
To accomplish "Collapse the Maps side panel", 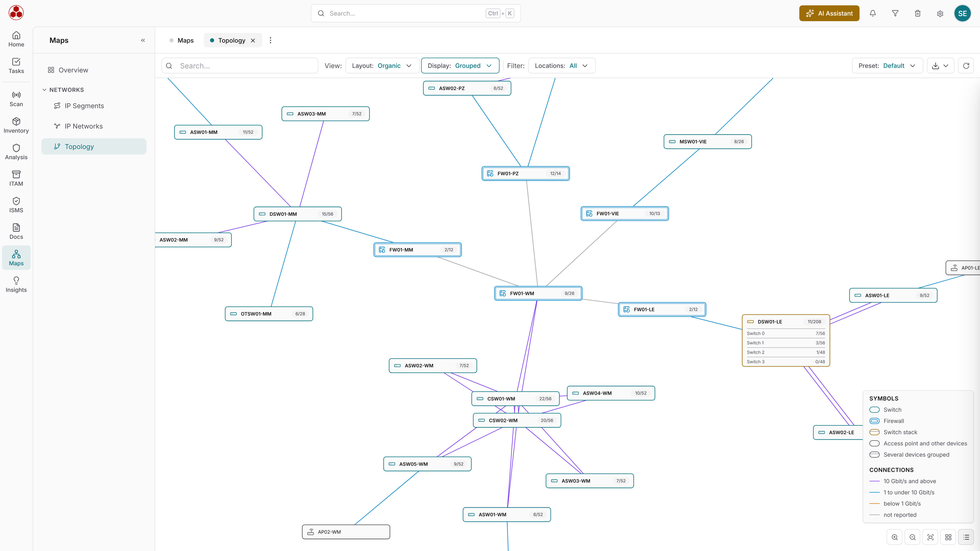I will coord(143,40).
